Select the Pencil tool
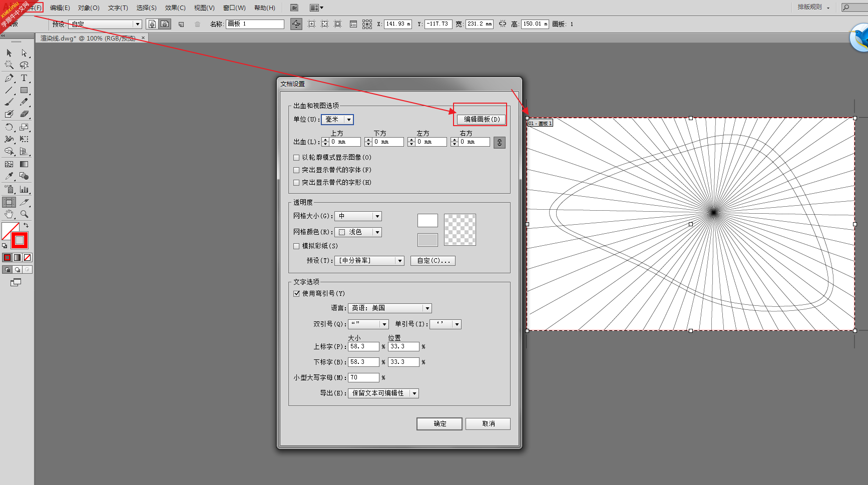Image resolution: width=868 pixels, height=485 pixels. click(24, 102)
